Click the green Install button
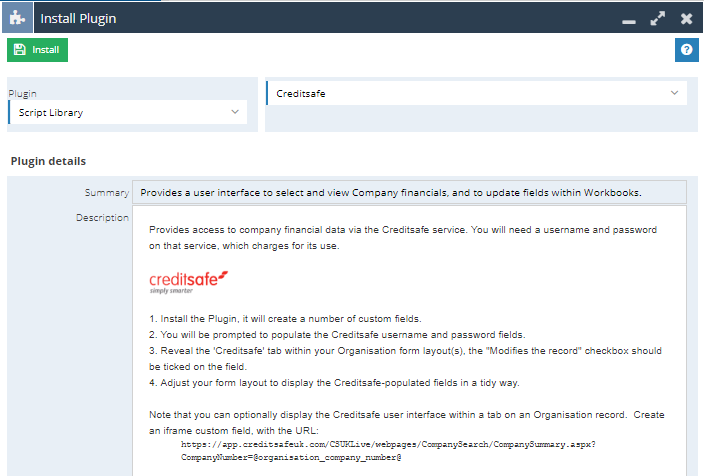704x476 pixels. pyautogui.click(x=37, y=50)
